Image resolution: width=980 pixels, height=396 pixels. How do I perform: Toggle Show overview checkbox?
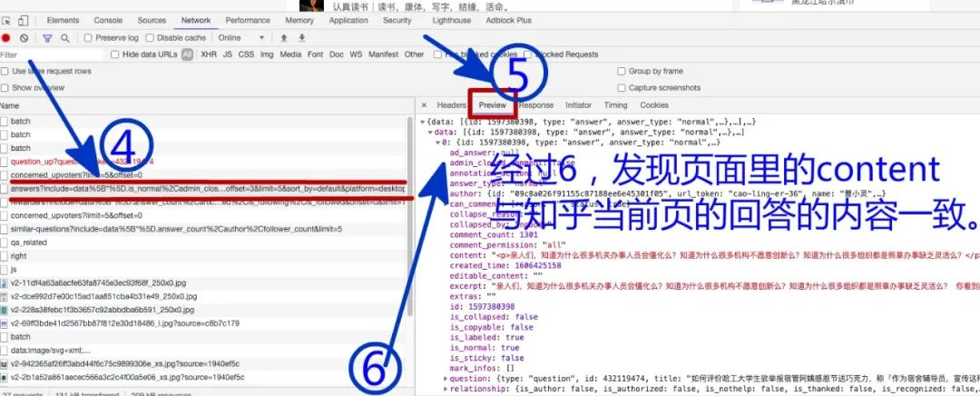5,87
